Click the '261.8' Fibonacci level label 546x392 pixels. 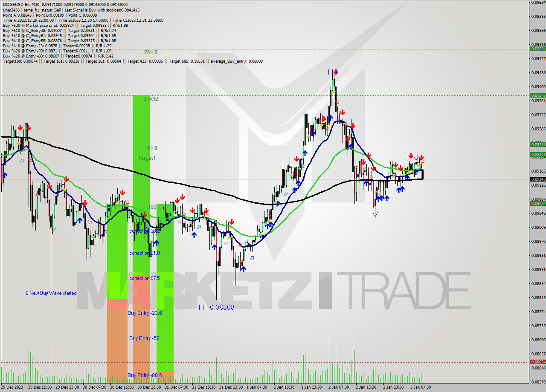(151, 52)
